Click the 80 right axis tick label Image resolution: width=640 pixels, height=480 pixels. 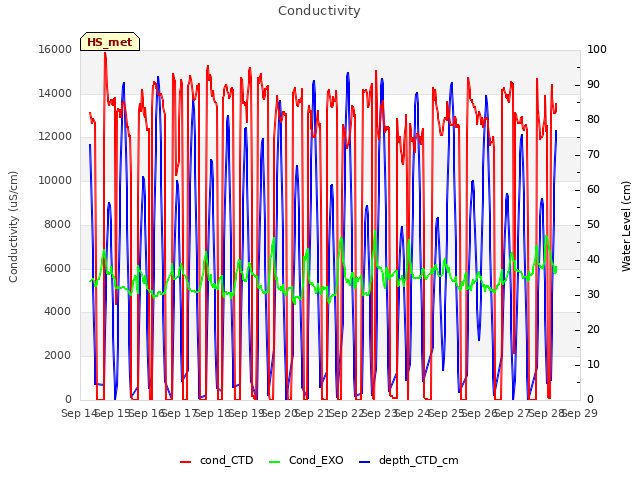pyautogui.click(x=593, y=120)
